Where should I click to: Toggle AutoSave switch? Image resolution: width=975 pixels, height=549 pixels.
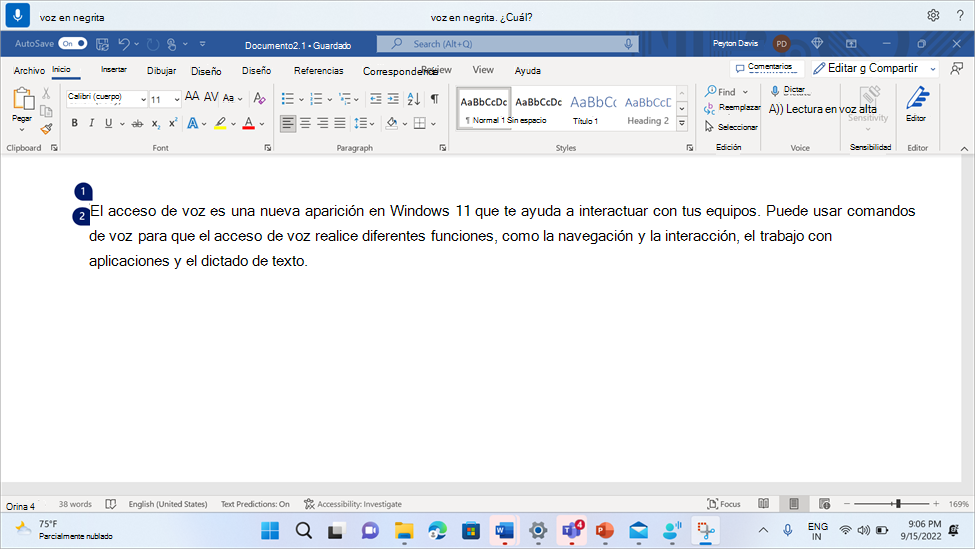(x=73, y=44)
